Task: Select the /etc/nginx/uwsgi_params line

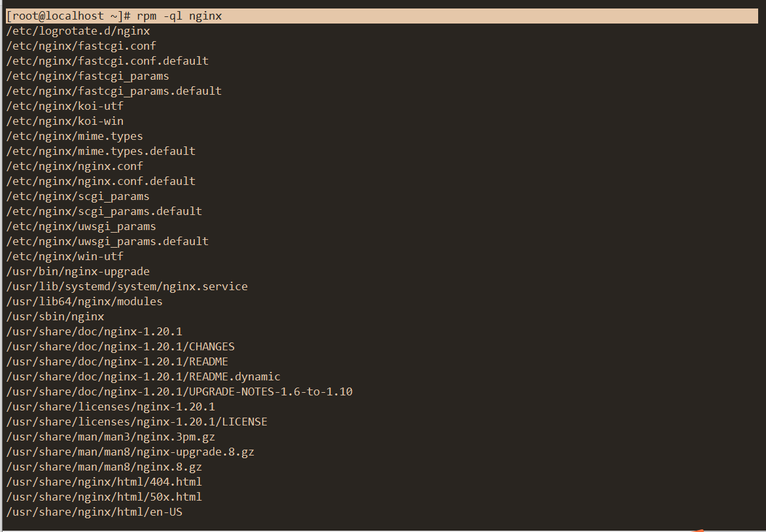Action: (81, 227)
